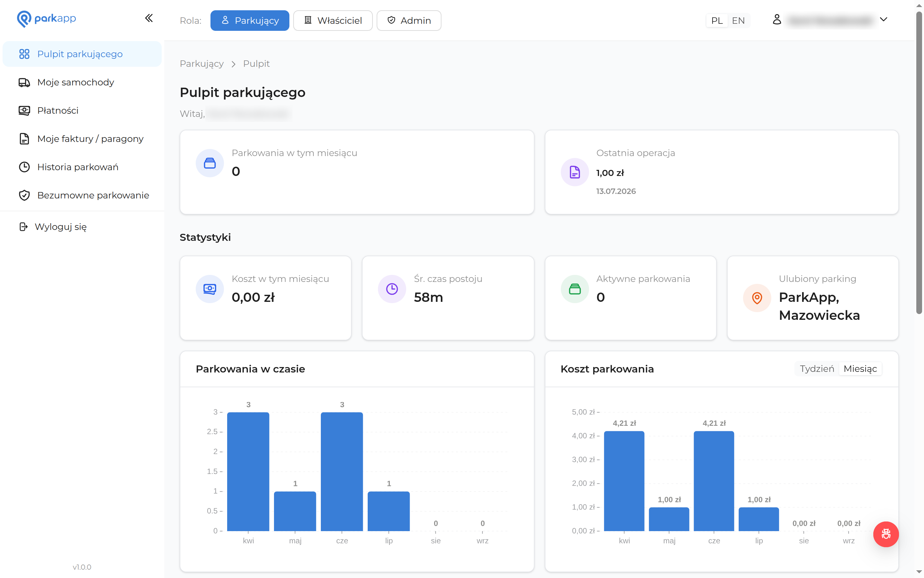Image resolution: width=924 pixels, height=578 pixels.
Task: Click 0,00 zł cost this month value
Action: point(253,297)
